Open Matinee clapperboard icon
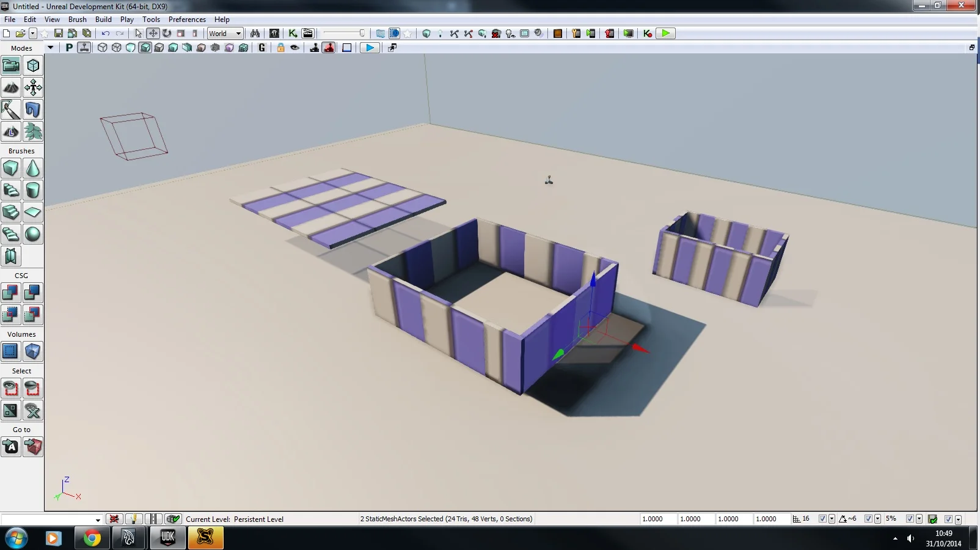The width and height of the screenshot is (980, 550). 307,34
